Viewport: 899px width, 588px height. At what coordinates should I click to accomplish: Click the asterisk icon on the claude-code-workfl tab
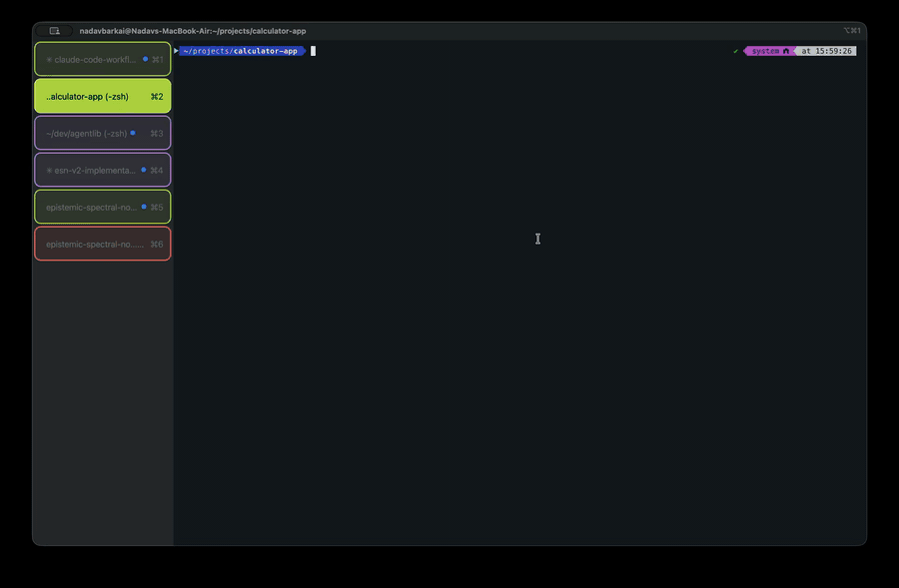[49, 60]
